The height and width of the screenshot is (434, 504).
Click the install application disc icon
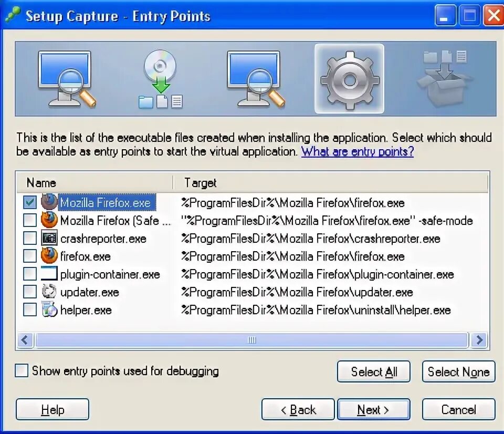(x=161, y=79)
